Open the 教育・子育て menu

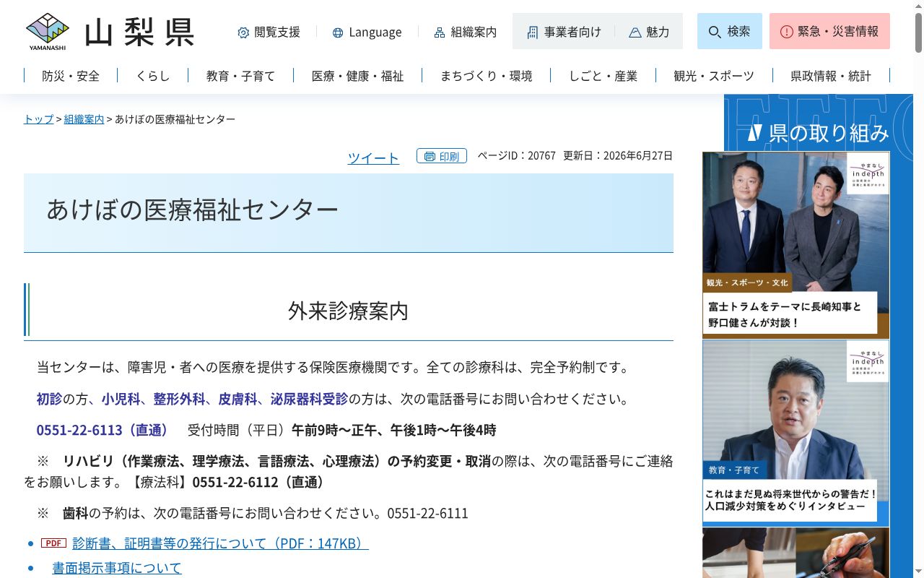click(241, 76)
